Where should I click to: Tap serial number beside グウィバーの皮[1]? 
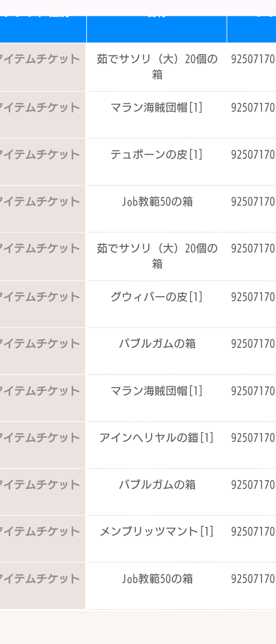253,297
